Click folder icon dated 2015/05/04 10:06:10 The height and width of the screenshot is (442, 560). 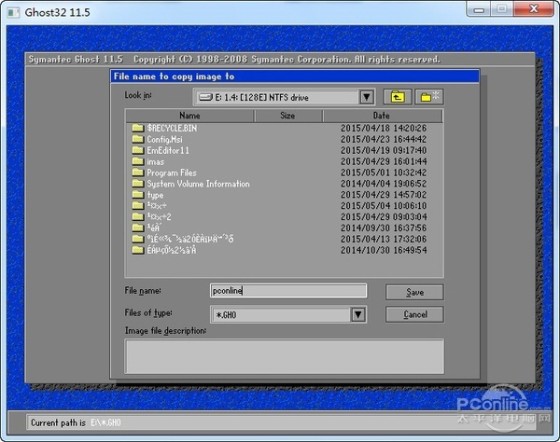[x=138, y=206]
